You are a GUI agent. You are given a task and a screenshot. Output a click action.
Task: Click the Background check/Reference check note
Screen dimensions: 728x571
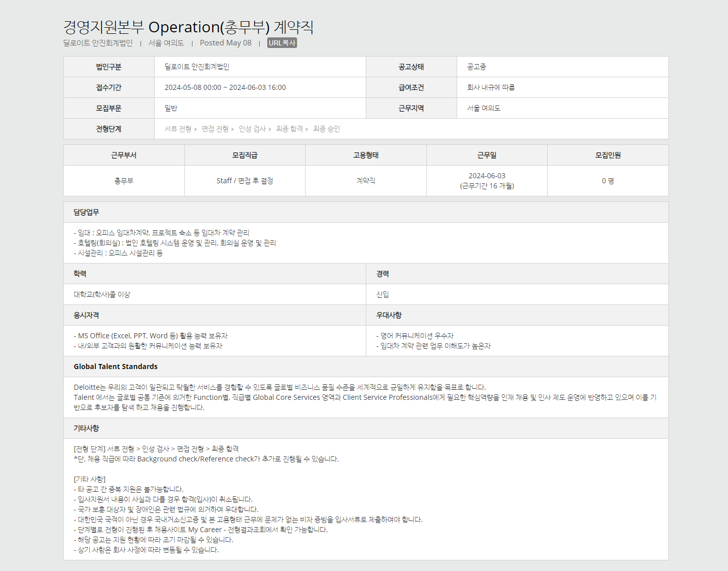[x=206, y=459]
